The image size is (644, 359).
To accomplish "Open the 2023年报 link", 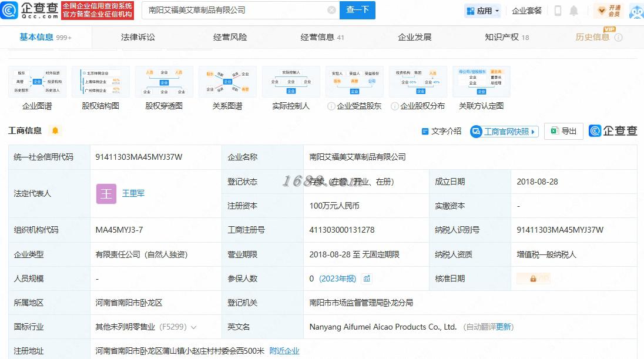I will [338, 279].
